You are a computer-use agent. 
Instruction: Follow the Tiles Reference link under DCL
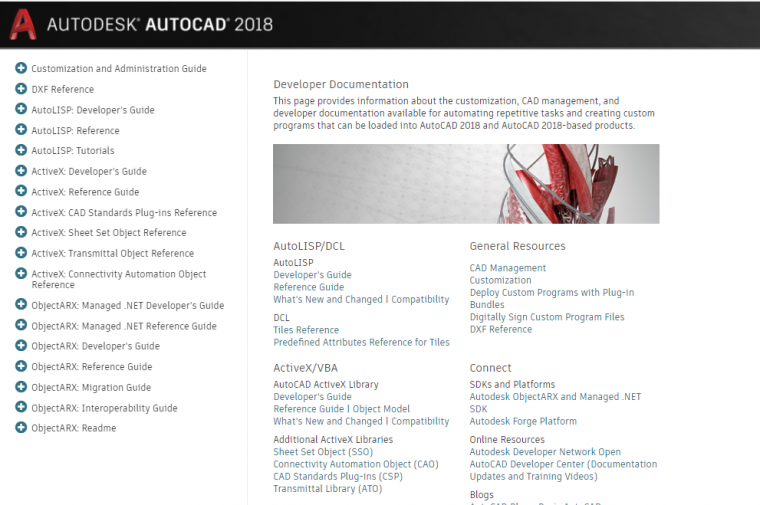point(306,330)
